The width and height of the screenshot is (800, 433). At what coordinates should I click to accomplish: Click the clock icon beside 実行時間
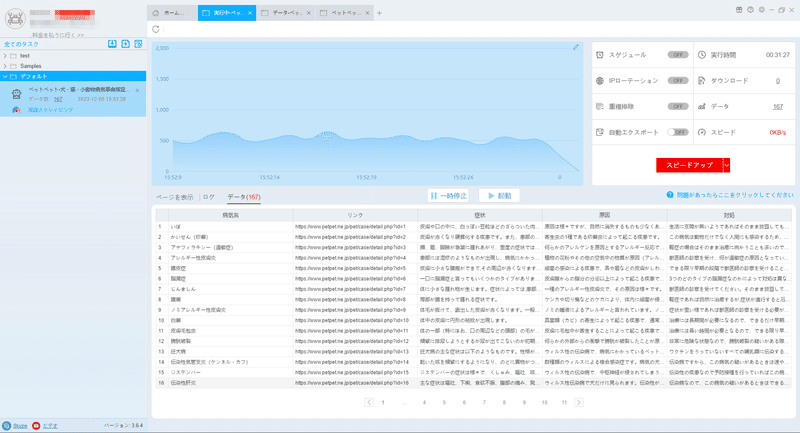pos(702,55)
